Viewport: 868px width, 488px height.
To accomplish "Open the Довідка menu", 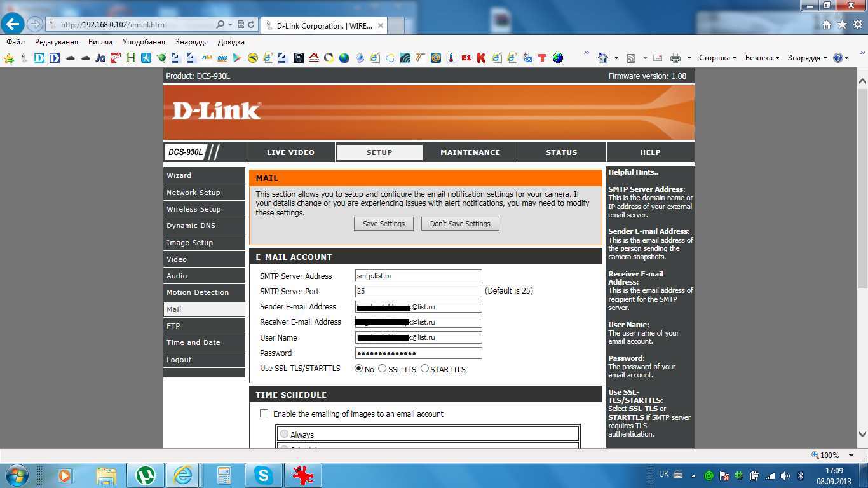I will pos(231,42).
